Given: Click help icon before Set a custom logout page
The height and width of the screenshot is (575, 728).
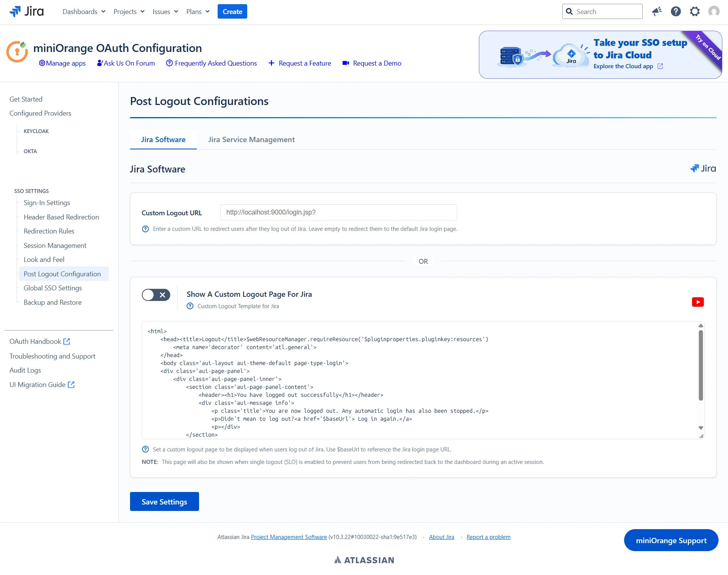Looking at the screenshot, I should coord(145,449).
